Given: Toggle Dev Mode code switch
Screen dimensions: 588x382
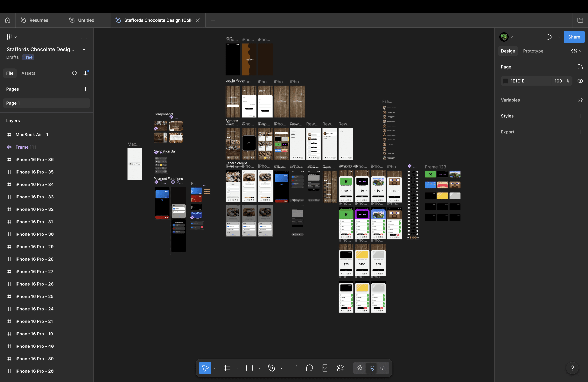Looking at the screenshot, I should [x=383, y=368].
